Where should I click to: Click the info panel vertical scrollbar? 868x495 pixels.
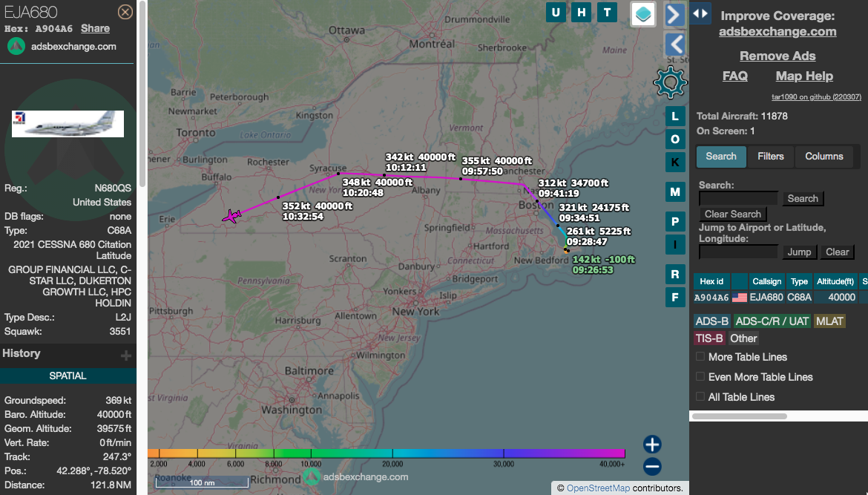tap(142, 94)
